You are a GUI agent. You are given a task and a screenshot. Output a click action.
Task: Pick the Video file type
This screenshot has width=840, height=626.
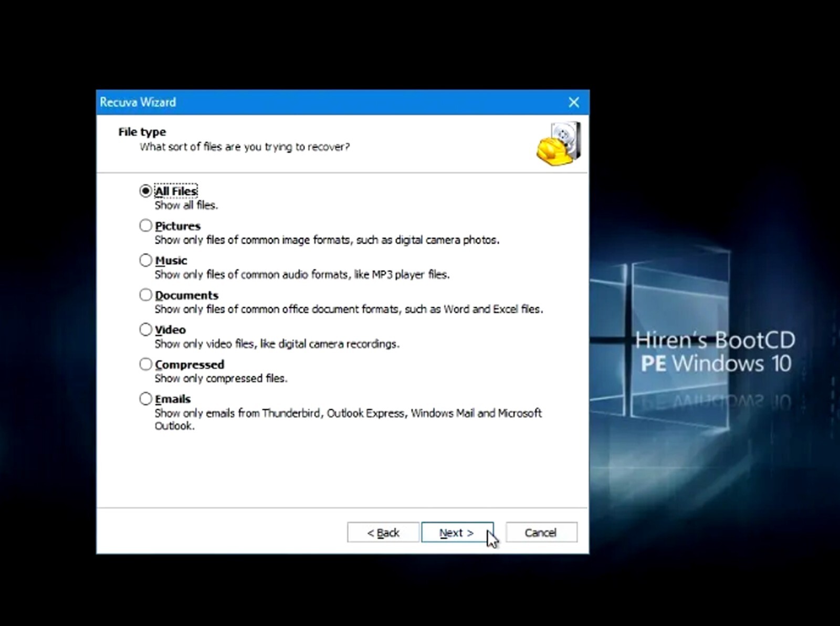click(145, 329)
